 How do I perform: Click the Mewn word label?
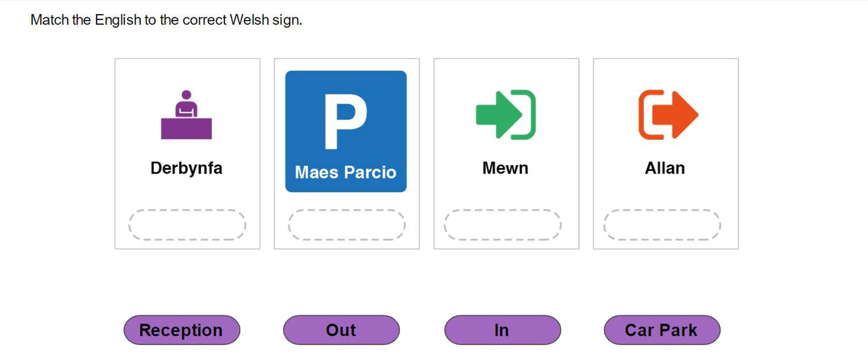(505, 168)
